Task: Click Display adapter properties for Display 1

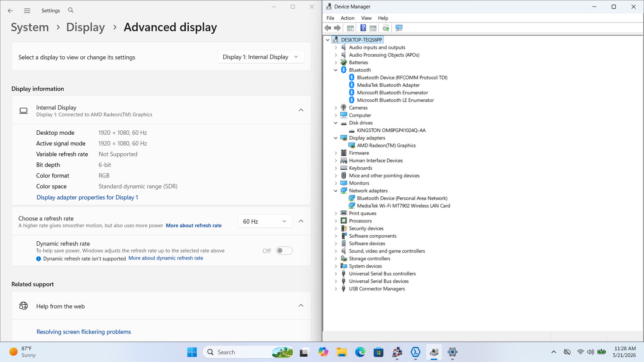Action: 87,197
